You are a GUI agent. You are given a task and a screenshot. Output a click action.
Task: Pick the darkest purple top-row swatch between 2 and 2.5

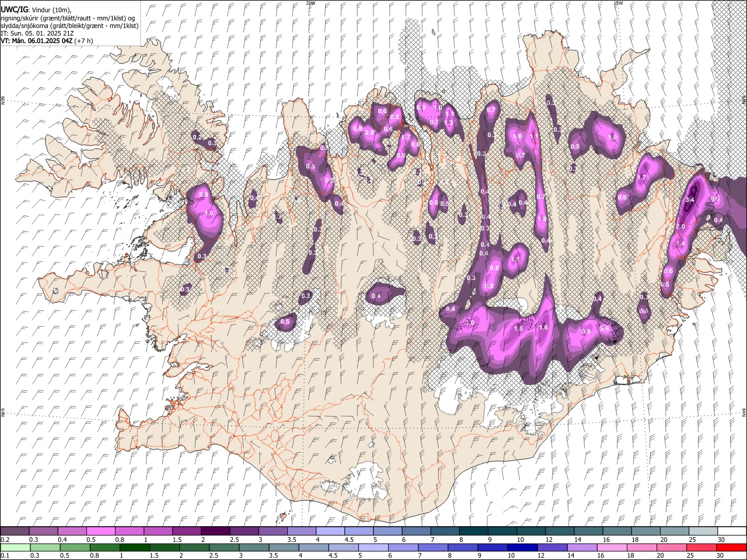pos(215,531)
